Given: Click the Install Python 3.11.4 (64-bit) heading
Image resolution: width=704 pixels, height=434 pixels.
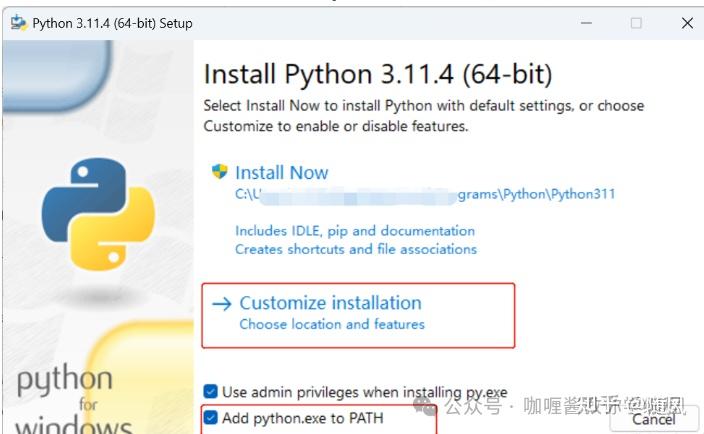Looking at the screenshot, I should [378, 74].
